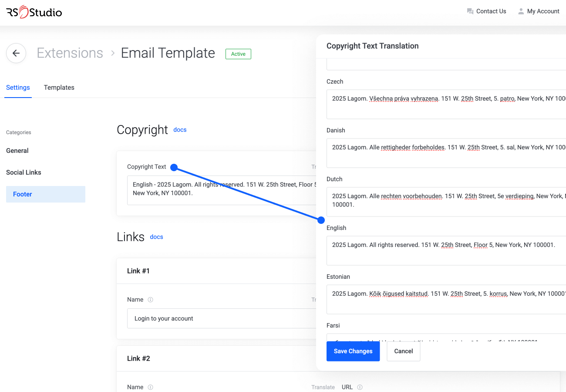The image size is (566, 392).
Task: Open Contact Us link
Action: pos(486,11)
